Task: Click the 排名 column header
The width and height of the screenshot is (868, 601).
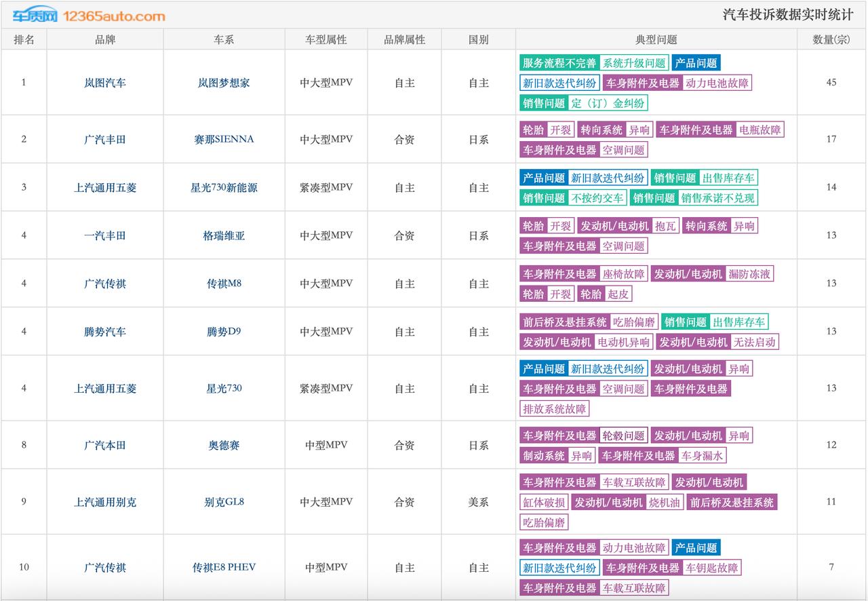Action: click(x=24, y=39)
